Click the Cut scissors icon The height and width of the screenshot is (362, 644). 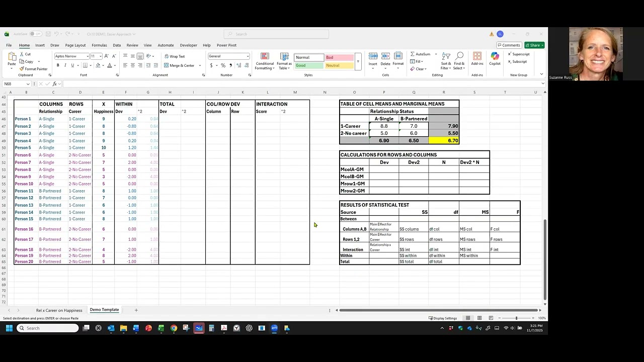pos(22,54)
